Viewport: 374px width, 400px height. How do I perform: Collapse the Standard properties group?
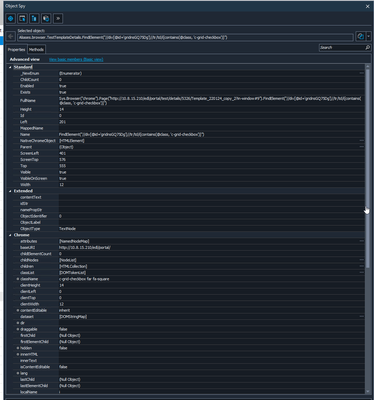coord(10,67)
